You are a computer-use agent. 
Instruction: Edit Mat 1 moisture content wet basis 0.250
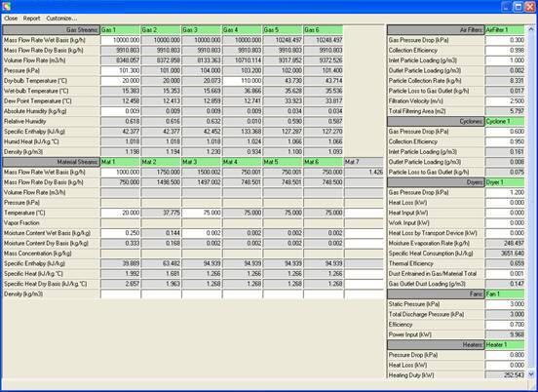[x=121, y=233]
